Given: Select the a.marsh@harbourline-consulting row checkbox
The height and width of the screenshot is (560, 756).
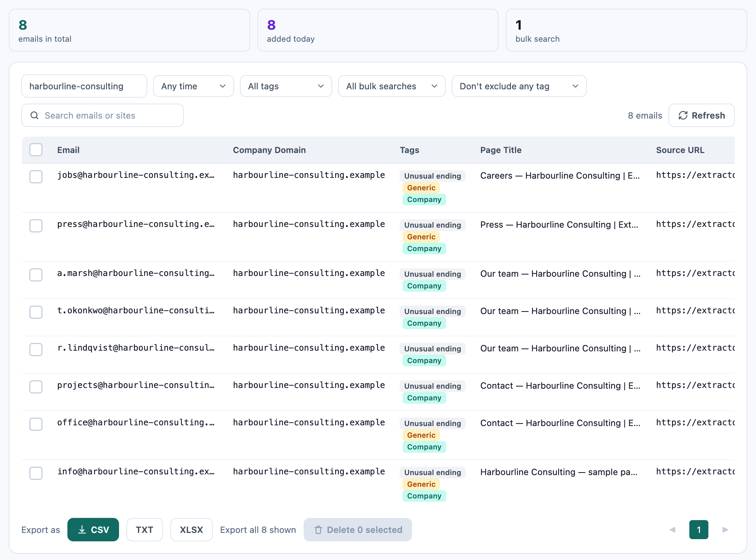Looking at the screenshot, I should click(x=36, y=275).
